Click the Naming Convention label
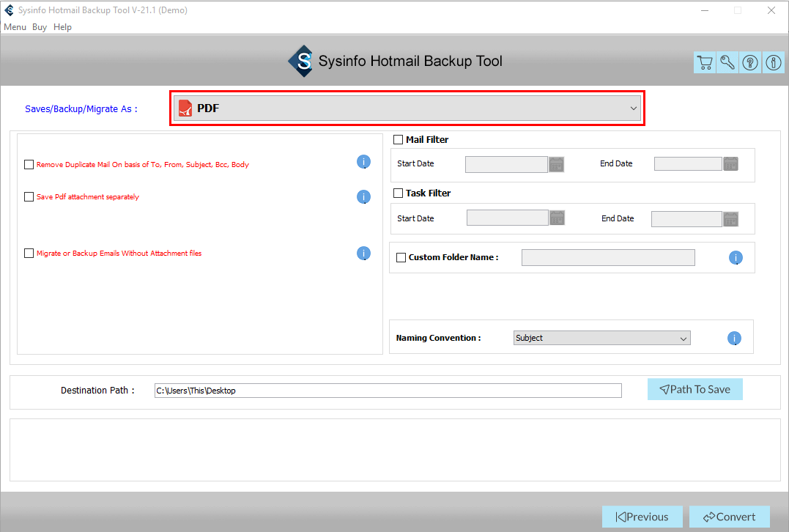 click(438, 339)
